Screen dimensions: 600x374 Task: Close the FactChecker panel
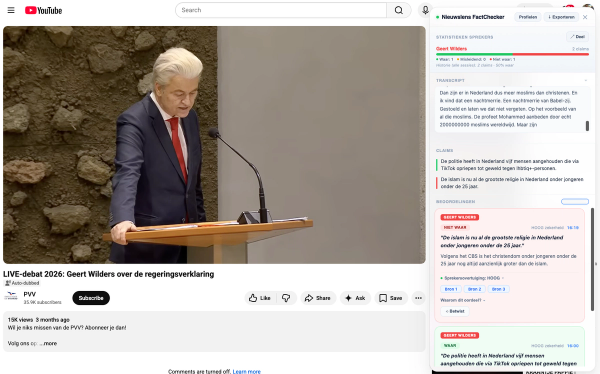click(x=585, y=17)
